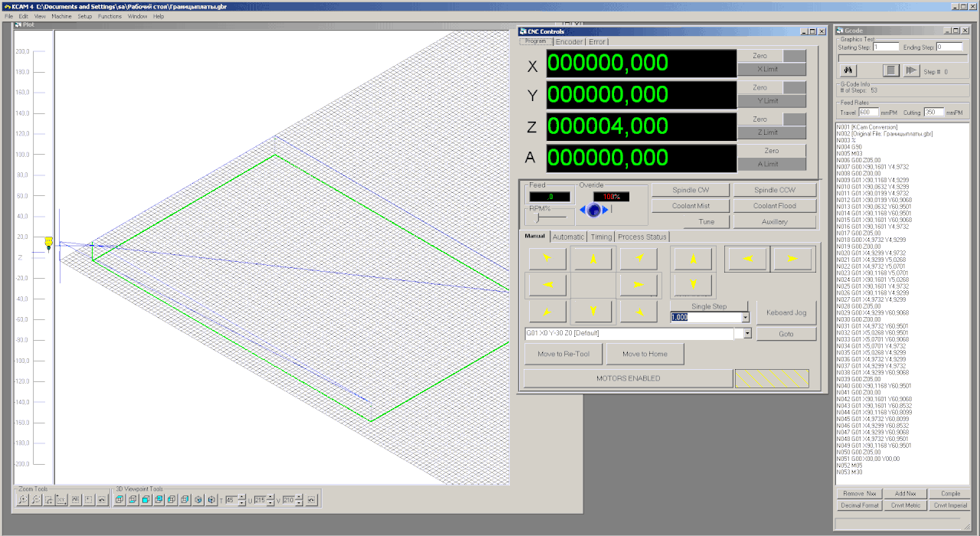Click the zoom 'All' tool icon
980x536 pixels.
75,500
